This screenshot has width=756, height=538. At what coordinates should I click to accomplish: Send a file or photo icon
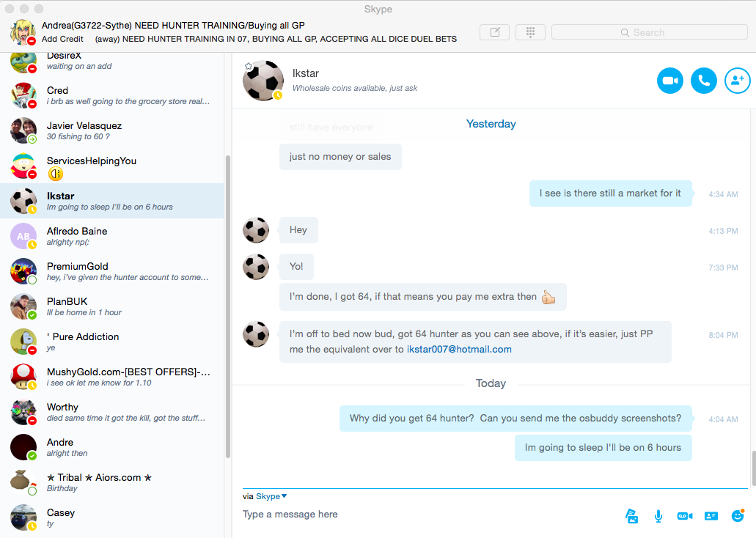(631, 516)
